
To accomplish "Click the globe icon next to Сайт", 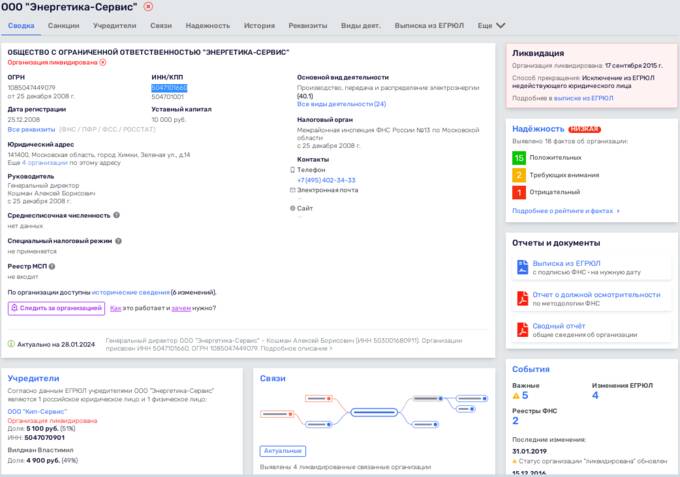I will point(292,208).
